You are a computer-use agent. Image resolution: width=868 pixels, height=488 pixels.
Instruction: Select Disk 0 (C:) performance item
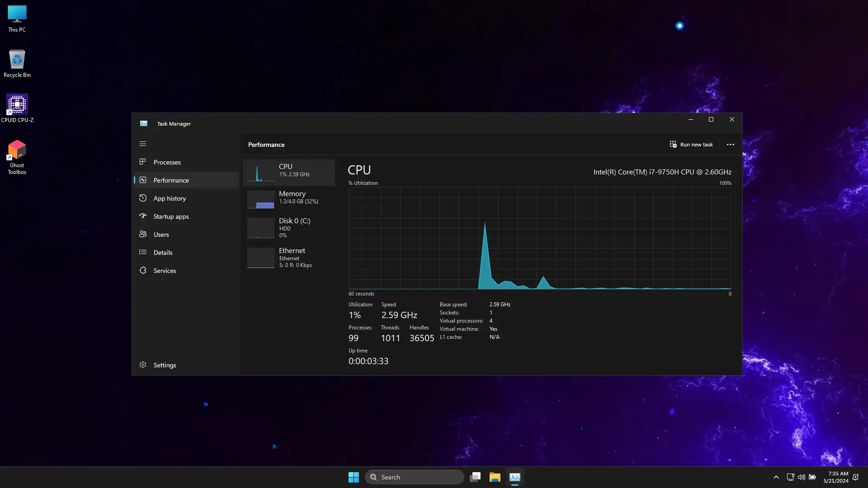coord(289,227)
